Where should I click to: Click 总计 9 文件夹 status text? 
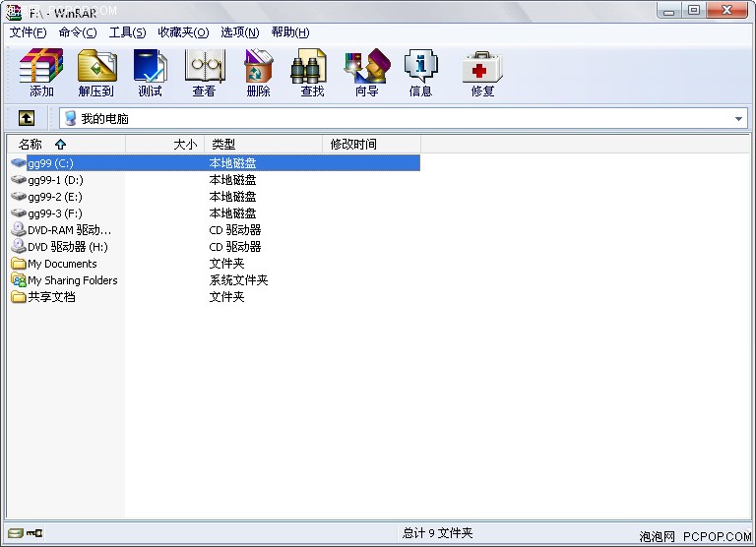(437, 533)
